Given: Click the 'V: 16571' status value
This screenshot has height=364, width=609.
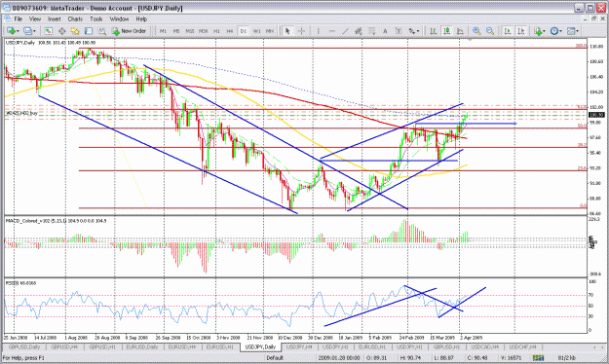Looking at the screenshot, I should tap(512, 357).
